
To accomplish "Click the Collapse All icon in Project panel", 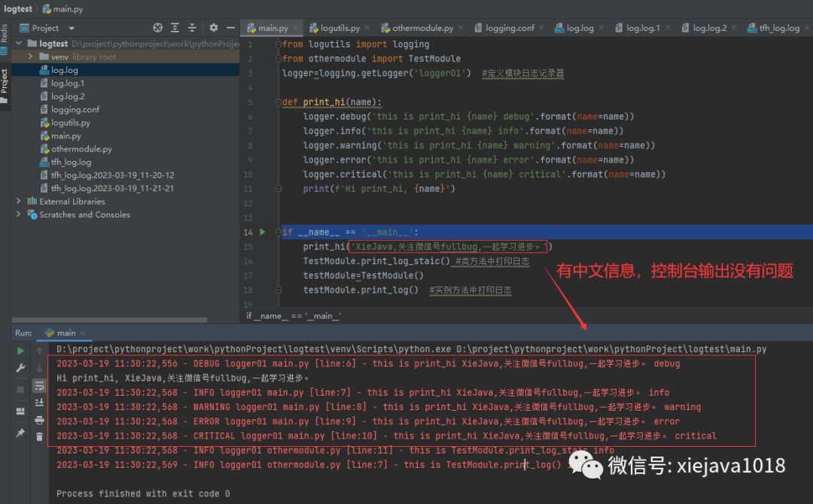I will pyautogui.click(x=192, y=28).
